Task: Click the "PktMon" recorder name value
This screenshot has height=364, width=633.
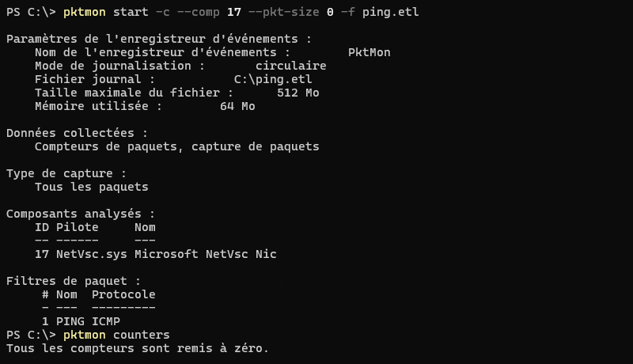Action: [x=369, y=52]
